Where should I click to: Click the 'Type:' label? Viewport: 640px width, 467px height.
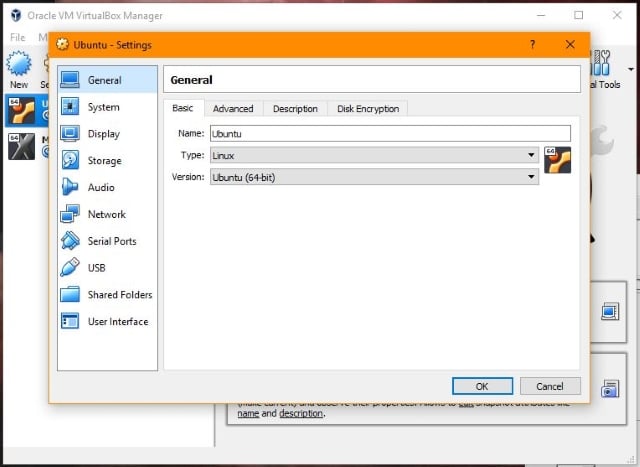coord(192,155)
